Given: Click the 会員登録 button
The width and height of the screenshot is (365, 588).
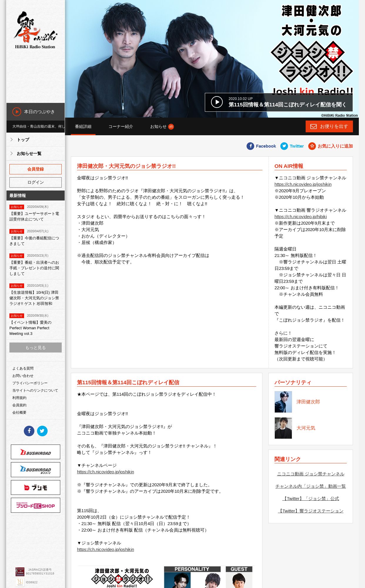Looking at the screenshot, I should [x=36, y=169].
